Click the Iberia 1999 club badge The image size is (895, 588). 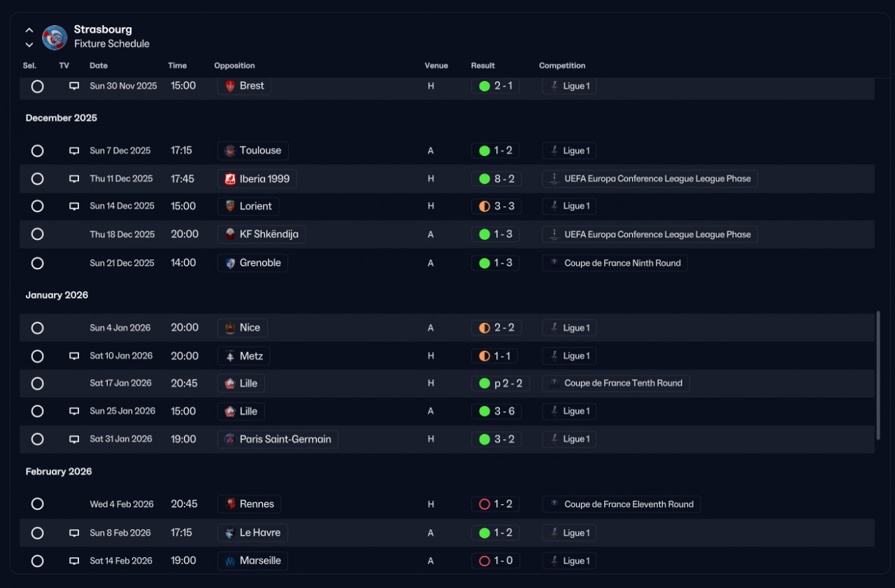(x=230, y=179)
